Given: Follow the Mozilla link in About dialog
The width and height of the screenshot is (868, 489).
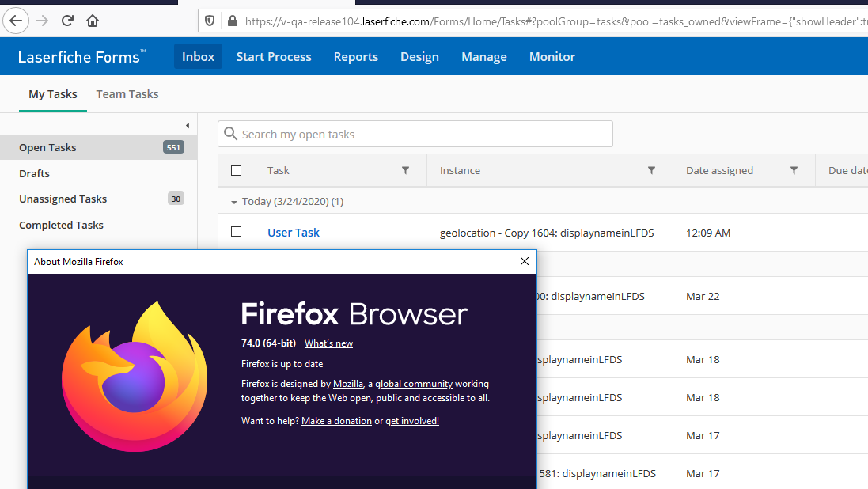Looking at the screenshot, I should [348, 384].
